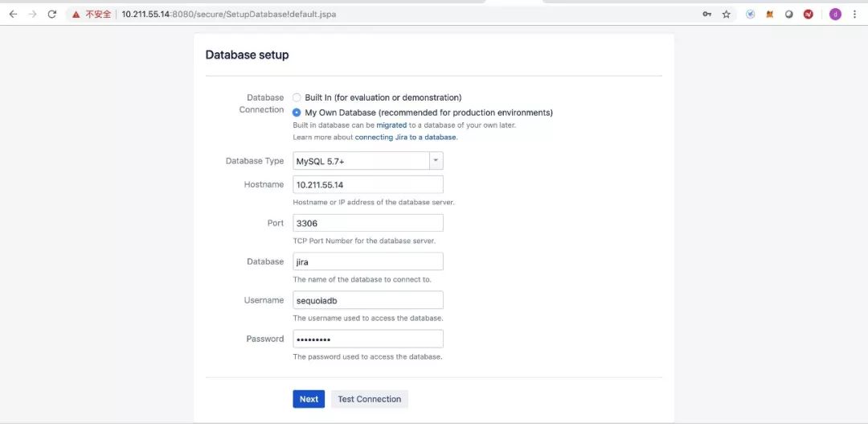The image size is (868, 424).
Task: Click the Test Connection button
Action: click(x=370, y=399)
